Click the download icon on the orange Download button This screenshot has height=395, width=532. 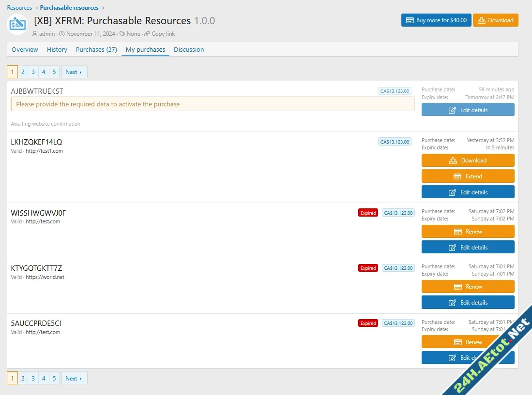coord(481,20)
